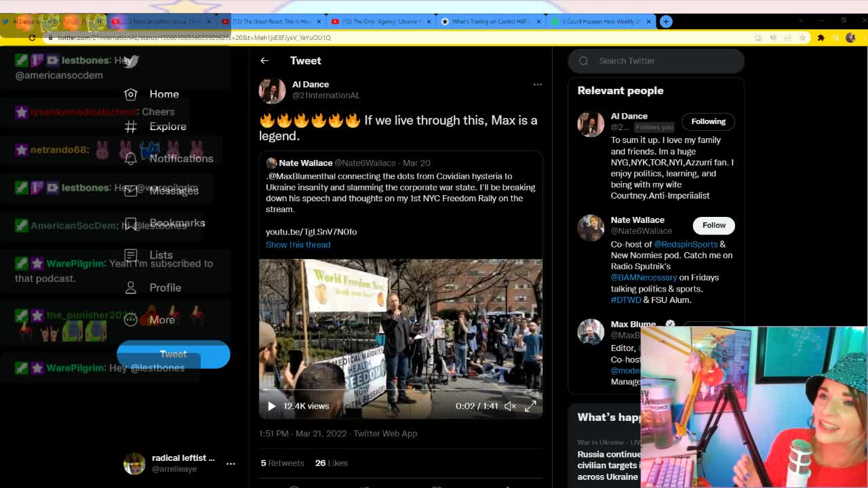Click radical leftist account avatar

point(134,464)
